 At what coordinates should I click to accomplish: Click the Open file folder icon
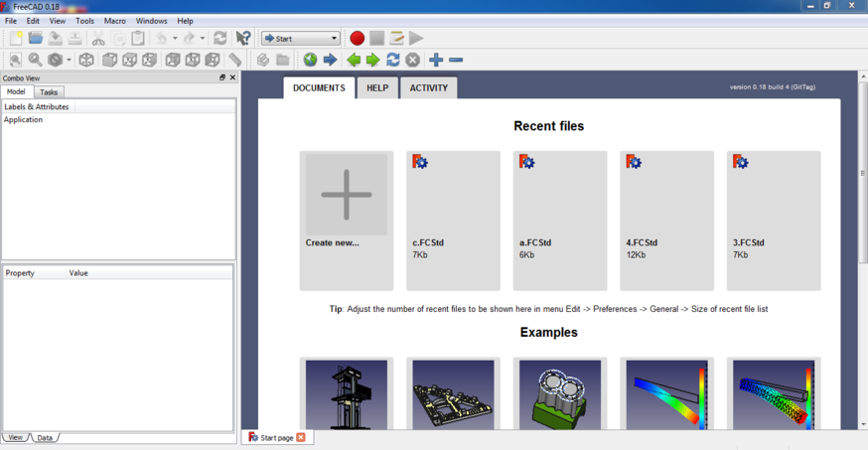pyautogui.click(x=36, y=38)
